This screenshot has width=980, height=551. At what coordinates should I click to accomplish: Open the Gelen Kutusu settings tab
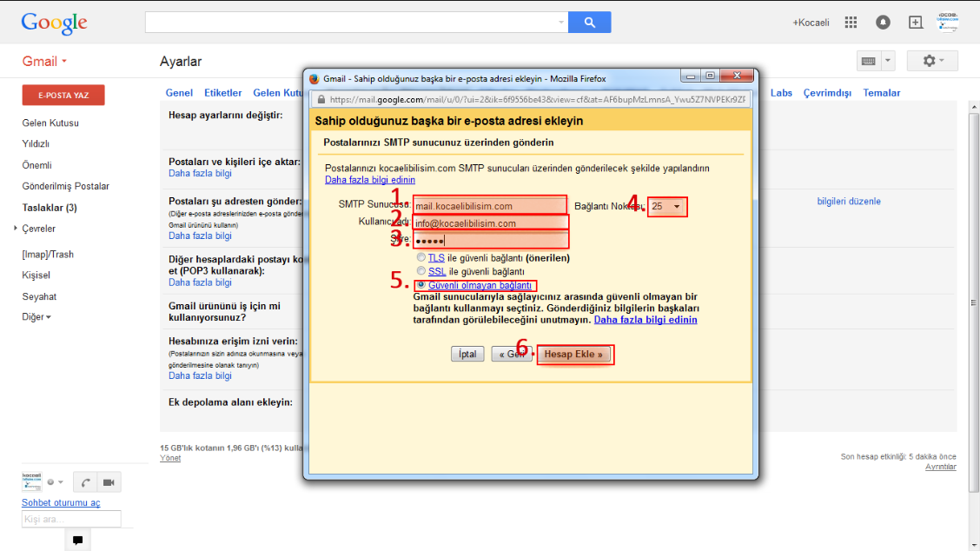278,93
